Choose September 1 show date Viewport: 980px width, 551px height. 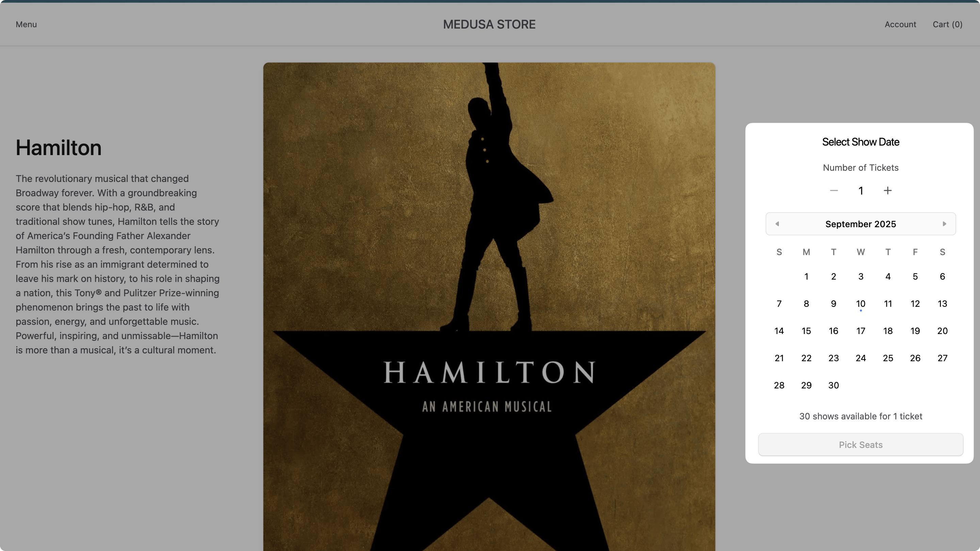[x=806, y=277]
